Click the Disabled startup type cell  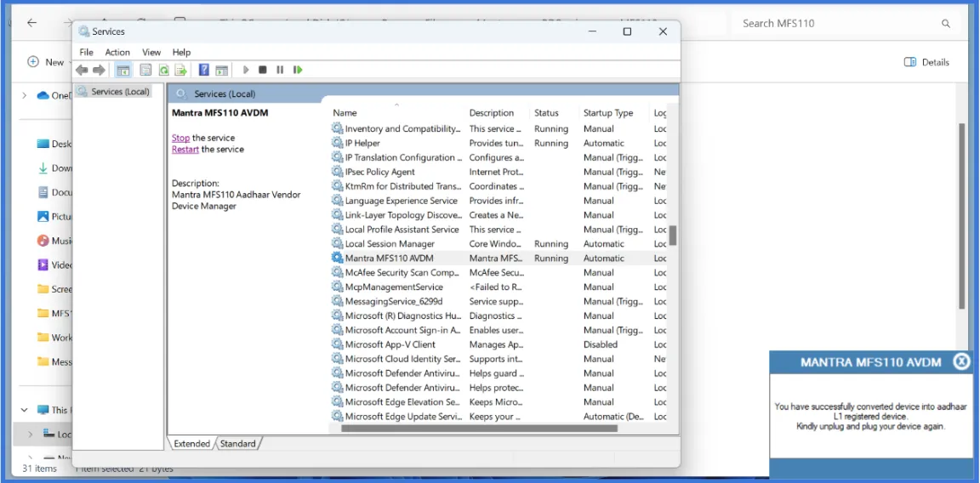point(600,344)
